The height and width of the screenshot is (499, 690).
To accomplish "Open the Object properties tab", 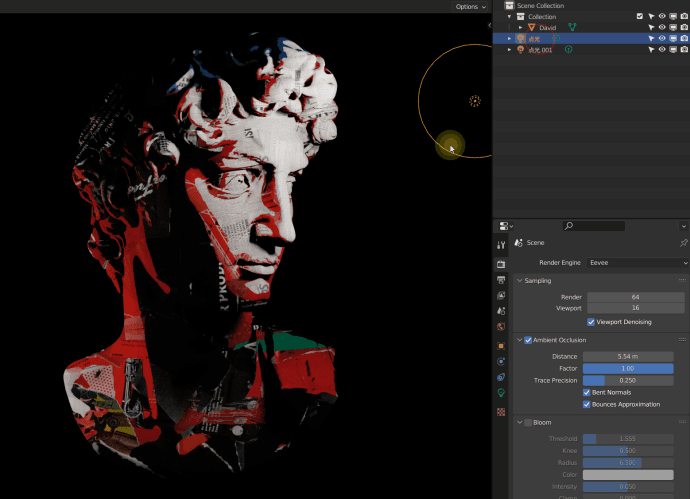I will pos(501,346).
